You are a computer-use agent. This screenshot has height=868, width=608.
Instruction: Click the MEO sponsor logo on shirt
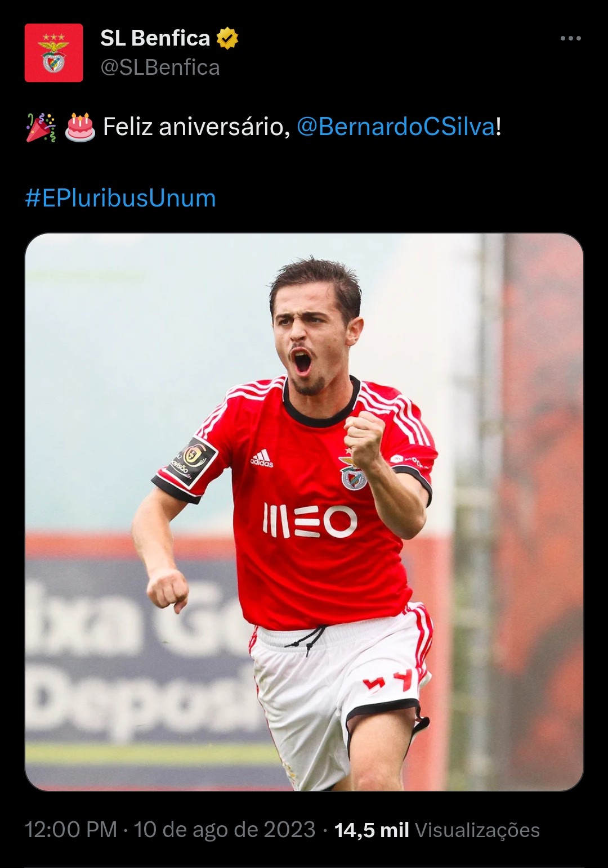[310, 521]
